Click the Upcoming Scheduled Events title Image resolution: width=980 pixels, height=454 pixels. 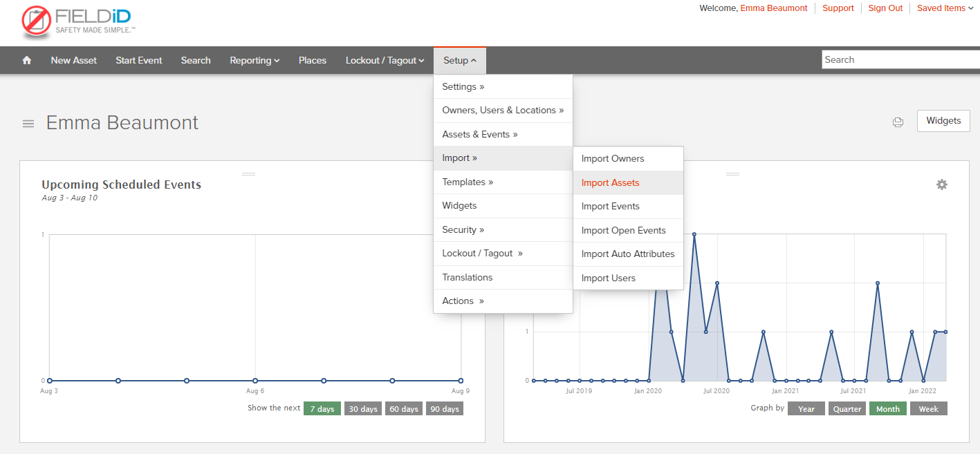coord(122,185)
